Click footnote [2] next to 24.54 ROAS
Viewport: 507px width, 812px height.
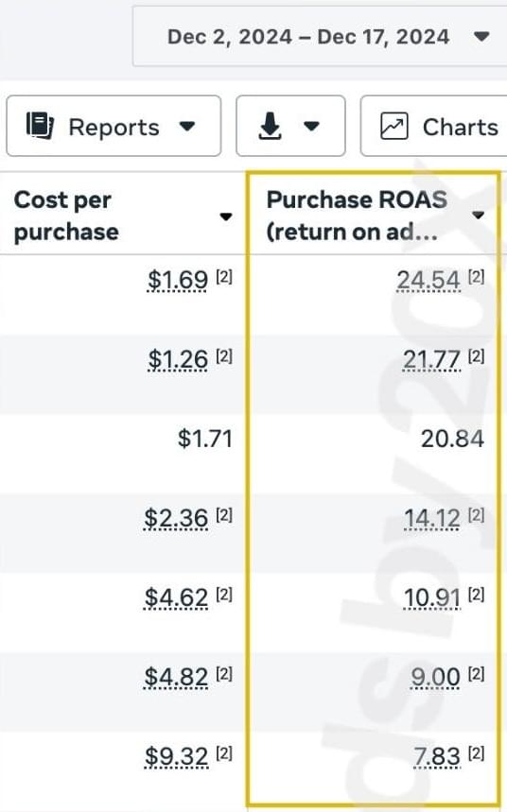(x=477, y=277)
